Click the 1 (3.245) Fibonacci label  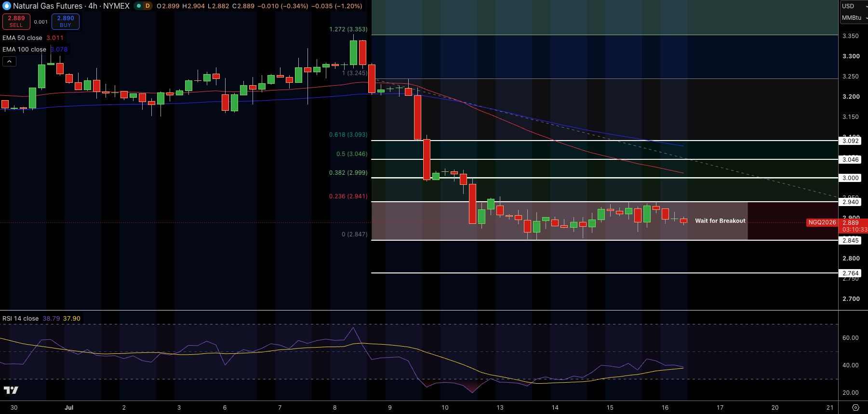tap(355, 73)
